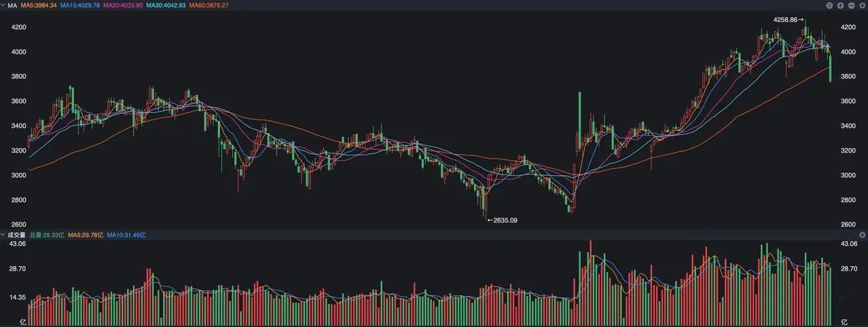Click the right axis 2600 price label
868x327 pixels.
pyautogui.click(x=848, y=225)
